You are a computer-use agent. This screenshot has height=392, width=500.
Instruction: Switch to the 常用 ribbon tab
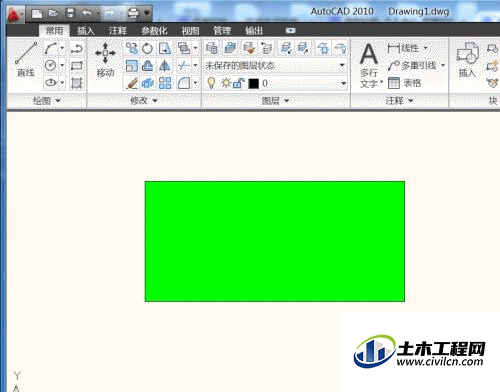(54, 31)
